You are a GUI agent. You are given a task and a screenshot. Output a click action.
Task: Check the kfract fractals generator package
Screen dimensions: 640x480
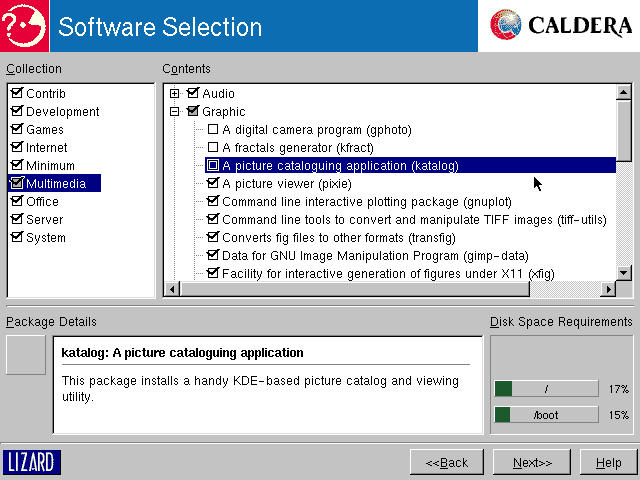click(x=212, y=148)
